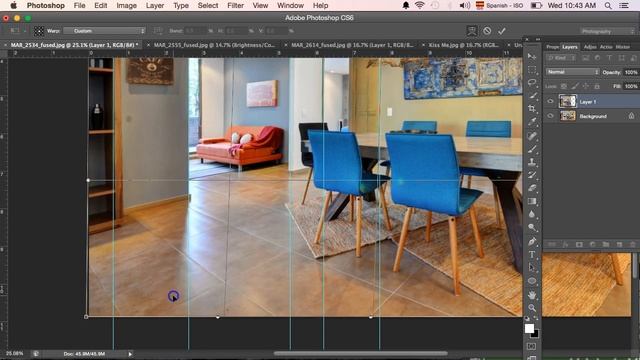Select the Lasso tool
Viewport: 640px width, 360px height.
click(x=532, y=82)
